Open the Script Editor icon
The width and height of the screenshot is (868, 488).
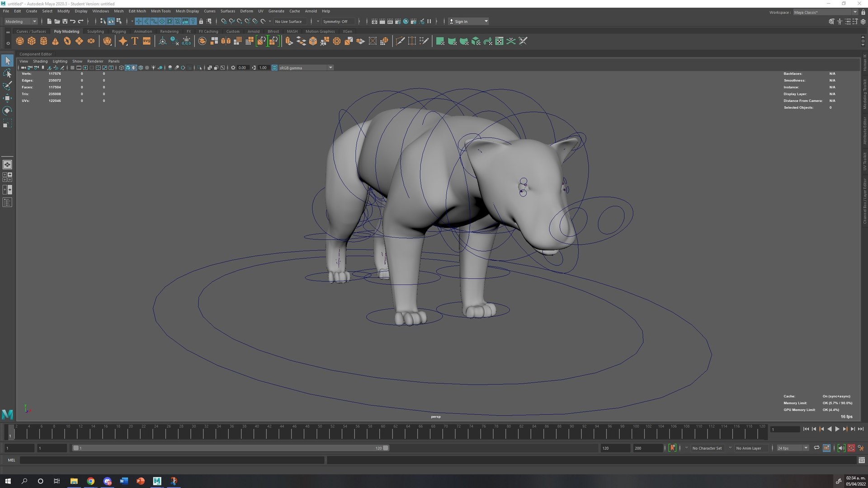pos(862,460)
